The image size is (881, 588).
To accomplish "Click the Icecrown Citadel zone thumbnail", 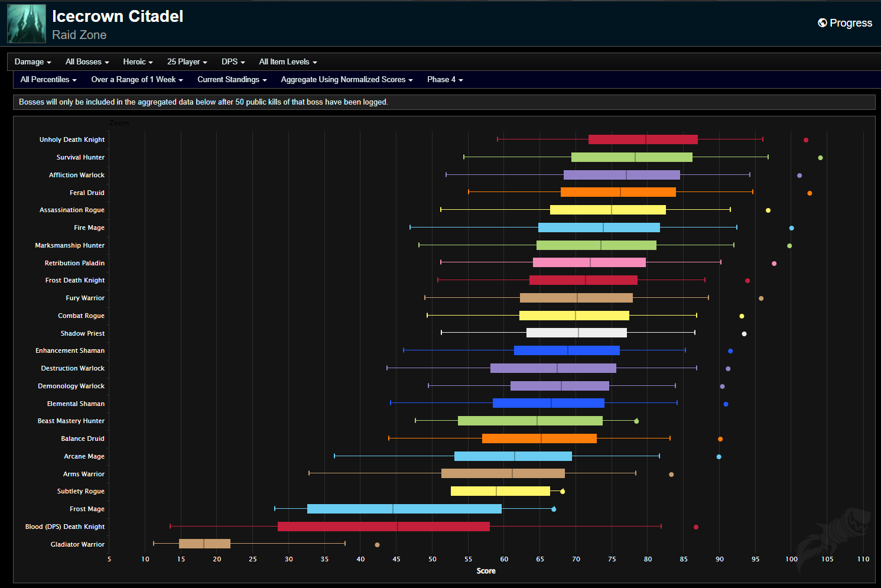I will [x=27, y=24].
